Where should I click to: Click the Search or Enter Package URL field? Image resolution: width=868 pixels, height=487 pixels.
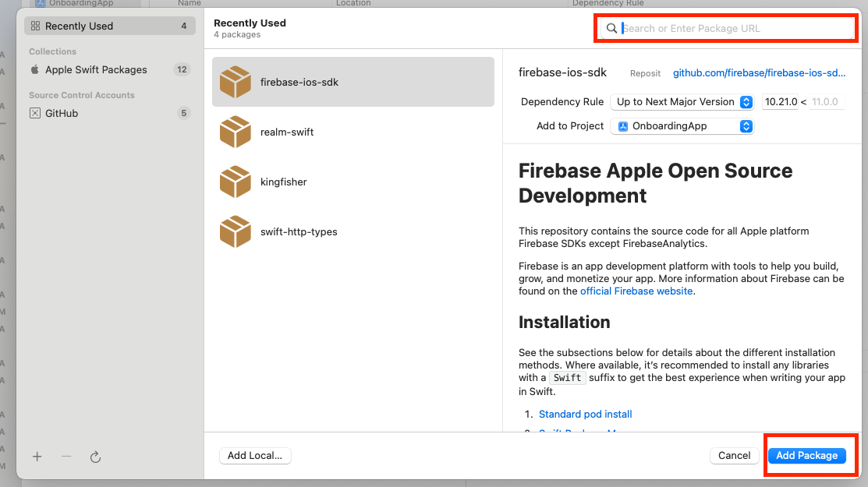[x=733, y=29]
